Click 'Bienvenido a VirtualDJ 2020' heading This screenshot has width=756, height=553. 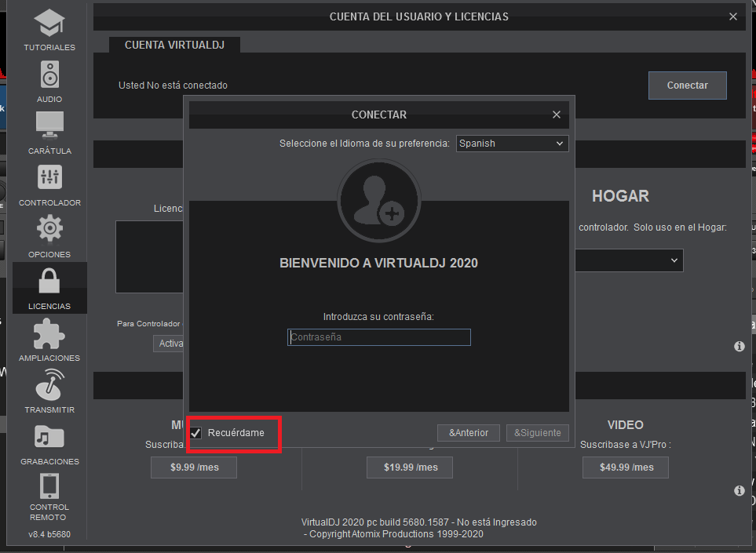[379, 263]
